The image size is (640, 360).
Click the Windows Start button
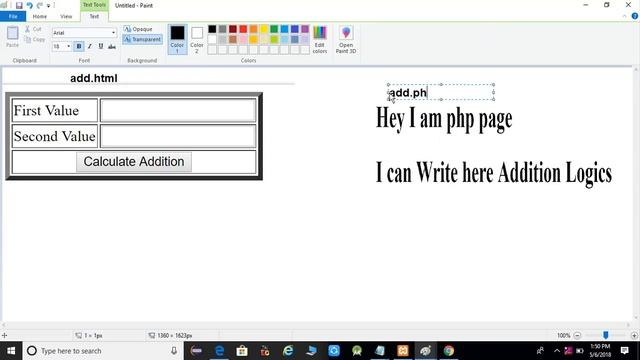pos(11,351)
